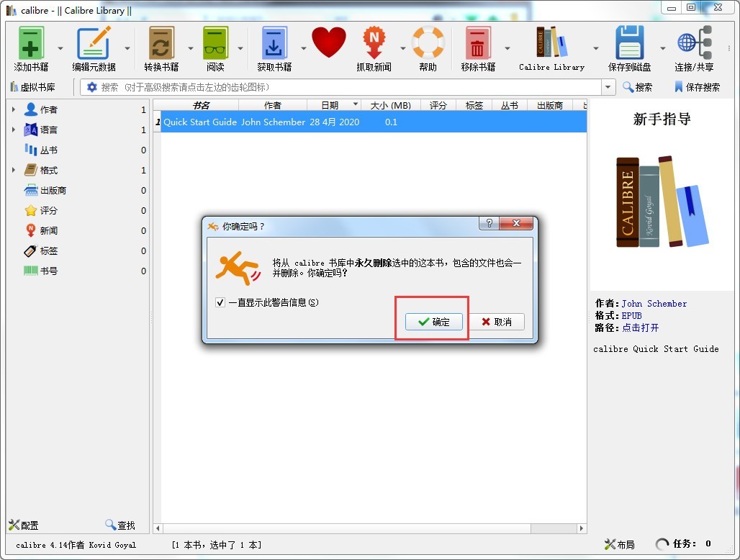The width and height of the screenshot is (740, 560).
Task: Select the News (新闻) category
Action: [x=49, y=231]
